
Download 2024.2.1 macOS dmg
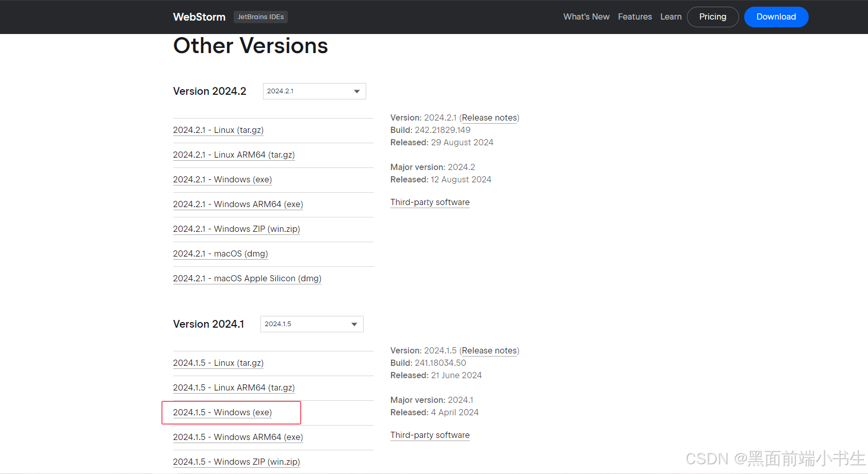coord(220,254)
